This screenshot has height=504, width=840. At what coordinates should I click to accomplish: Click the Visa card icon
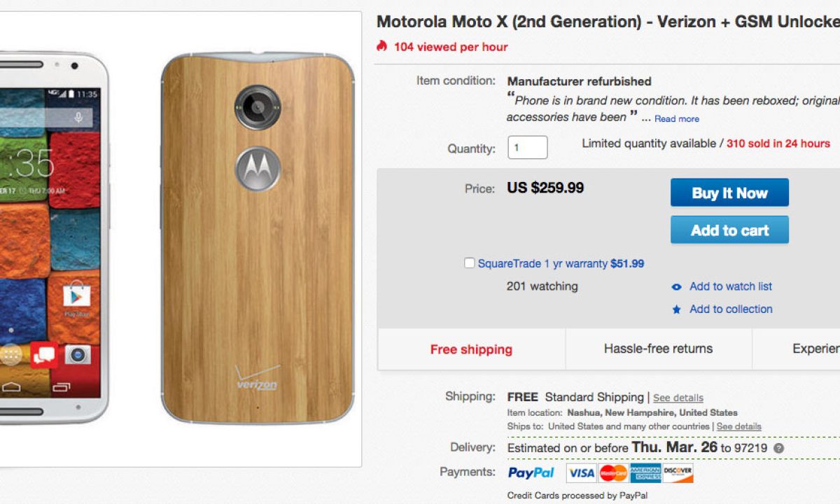pyautogui.click(x=580, y=473)
